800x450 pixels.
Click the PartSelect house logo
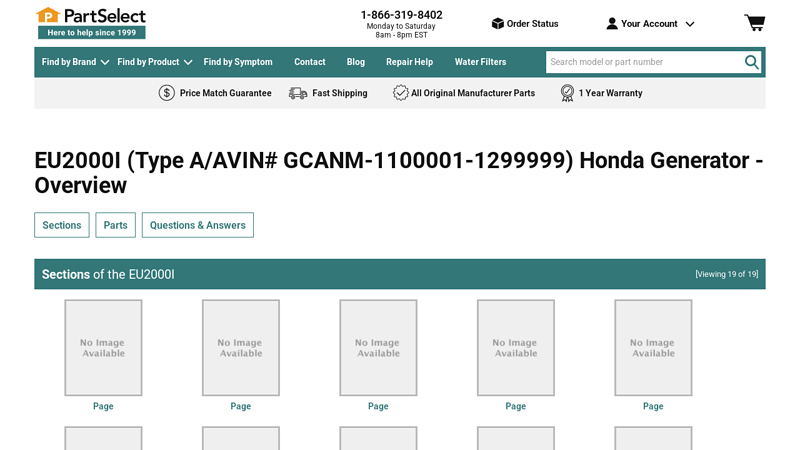point(48,15)
